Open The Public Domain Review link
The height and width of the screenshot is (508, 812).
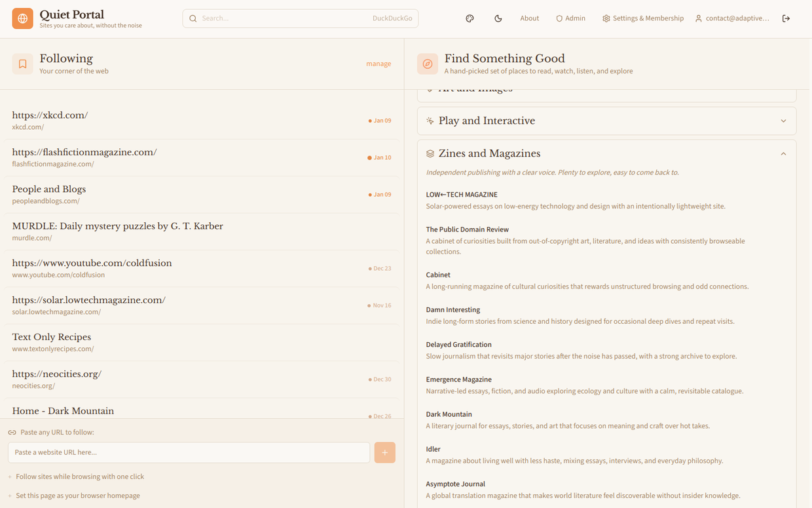point(467,229)
